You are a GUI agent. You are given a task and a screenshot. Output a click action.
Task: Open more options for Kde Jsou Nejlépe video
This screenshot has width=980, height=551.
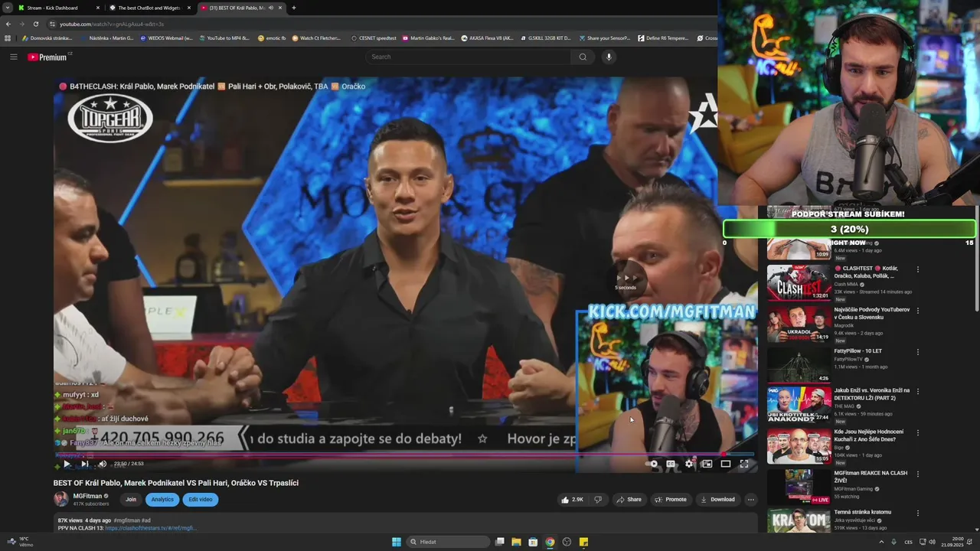[x=917, y=432]
